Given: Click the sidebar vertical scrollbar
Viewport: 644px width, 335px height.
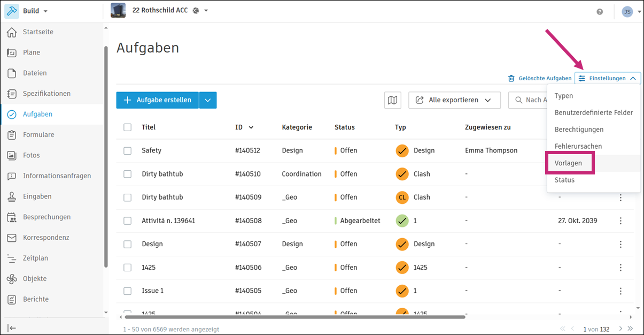Looking at the screenshot, I should coord(106,156).
